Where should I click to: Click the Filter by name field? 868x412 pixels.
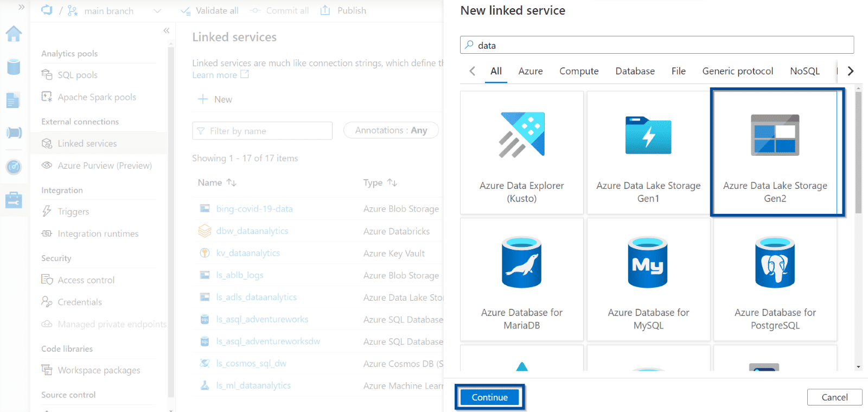click(x=262, y=131)
